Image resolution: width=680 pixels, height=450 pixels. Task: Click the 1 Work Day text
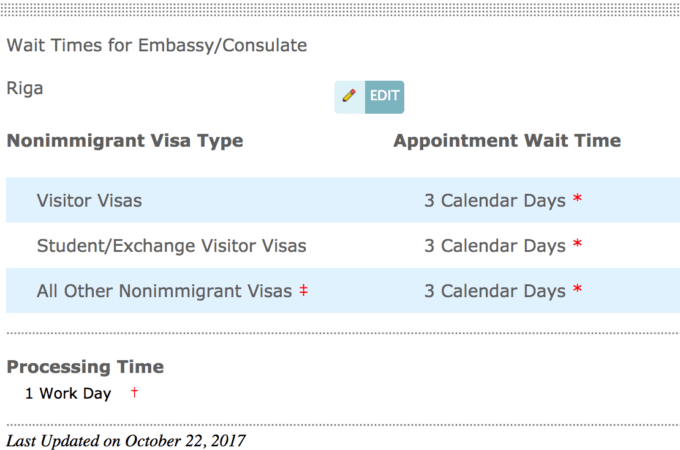point(68,394)
